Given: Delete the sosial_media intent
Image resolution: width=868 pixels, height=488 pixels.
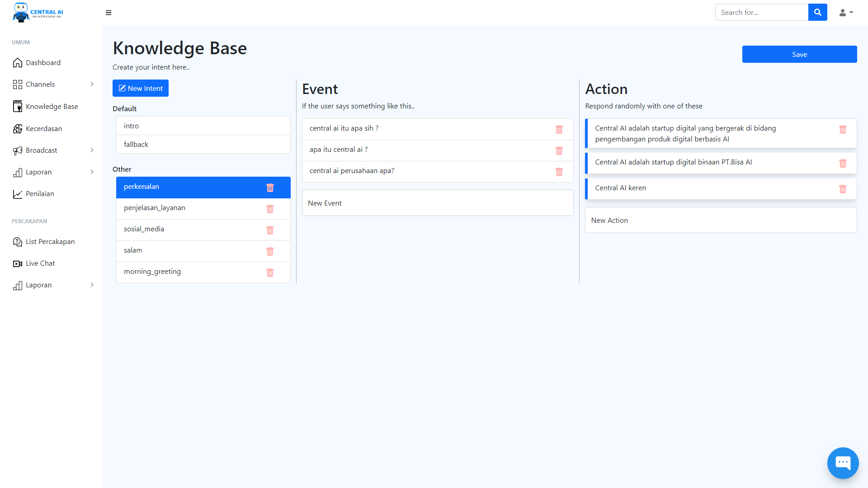Looking at the screenshot, I should click(x=270, y=230).
